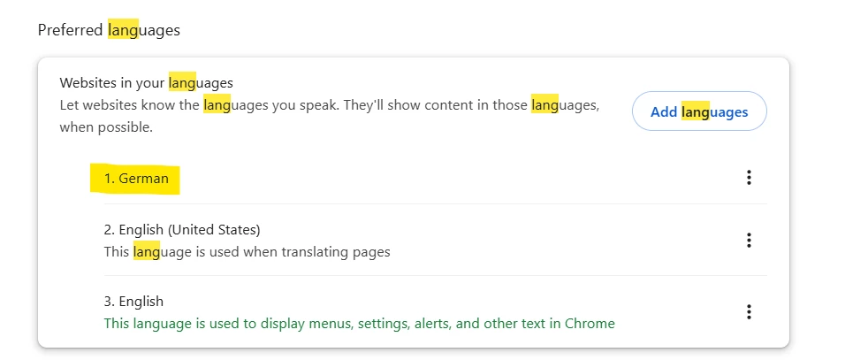Click the green Chrome display language note
The width and height of the screenshot is (868, 360).
(x=359, y=323)
